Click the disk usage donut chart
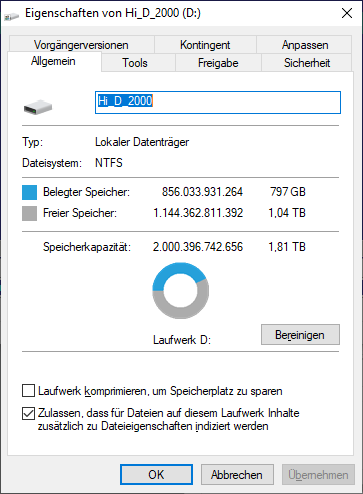Image resolution: width=363 pixels, height=494 pixels. (181, 290)
